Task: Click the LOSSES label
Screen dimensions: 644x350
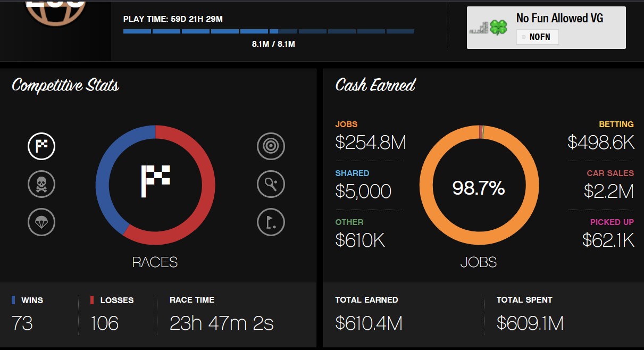Action: (117, 301)
